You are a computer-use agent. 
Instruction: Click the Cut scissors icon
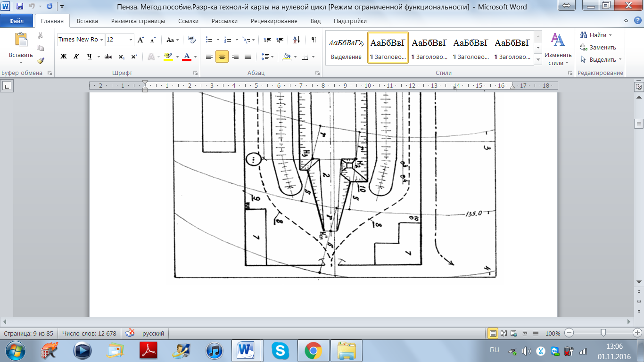pos(41,35)
